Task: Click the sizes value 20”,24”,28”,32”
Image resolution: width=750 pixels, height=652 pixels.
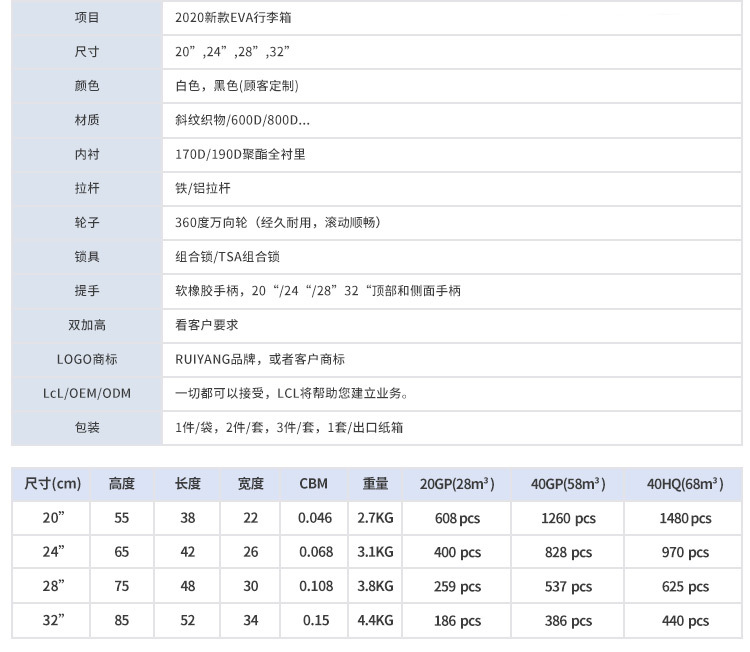Action: [x=232, y=52]
